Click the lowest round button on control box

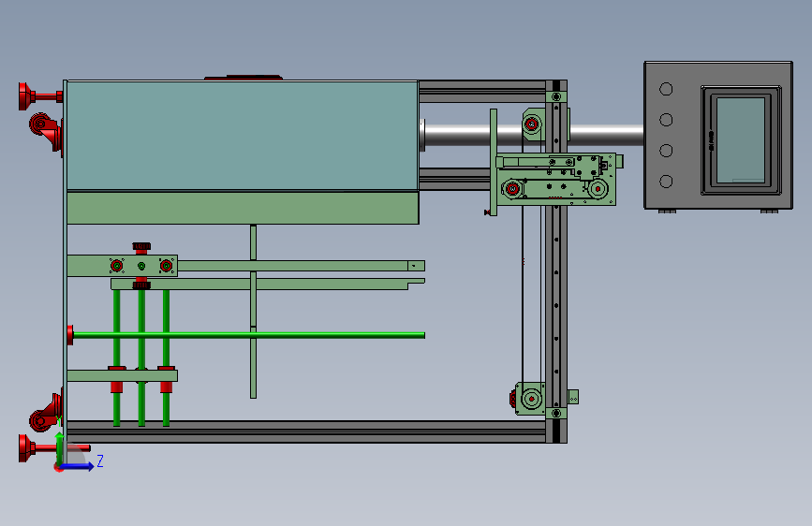click(x=666, y=182)
